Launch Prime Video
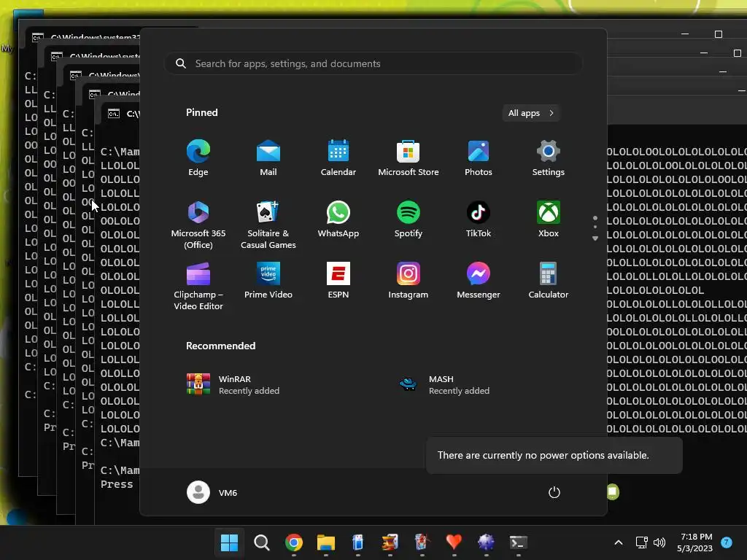The image size is (747, 560). [268, 281]
